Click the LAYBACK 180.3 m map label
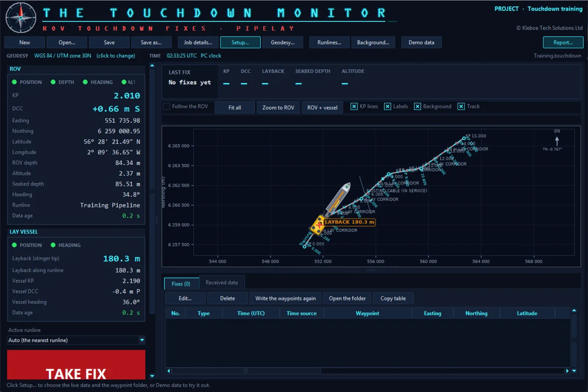588x392 pixels. tap(350, 222)
